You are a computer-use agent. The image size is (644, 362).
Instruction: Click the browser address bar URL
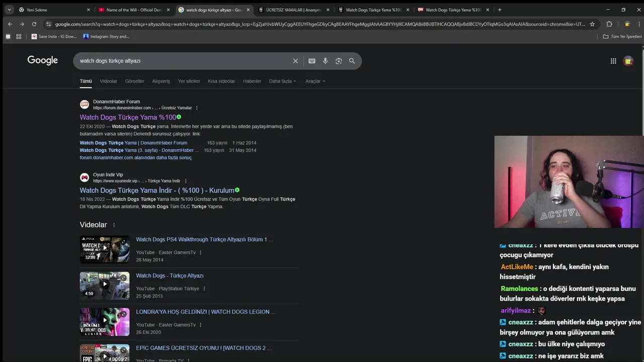(x=319, y=24)
